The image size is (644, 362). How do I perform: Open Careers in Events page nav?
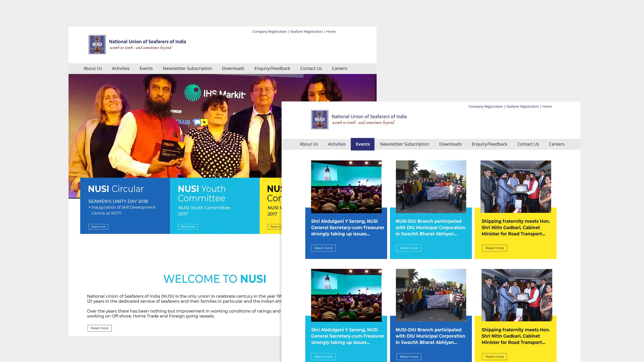click(x=557, y=144)
